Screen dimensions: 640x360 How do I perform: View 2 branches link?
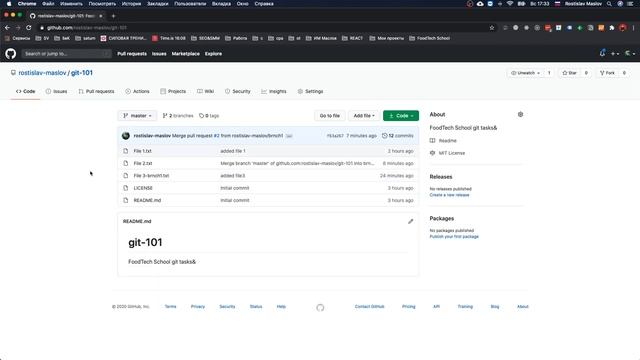(178, 116)
